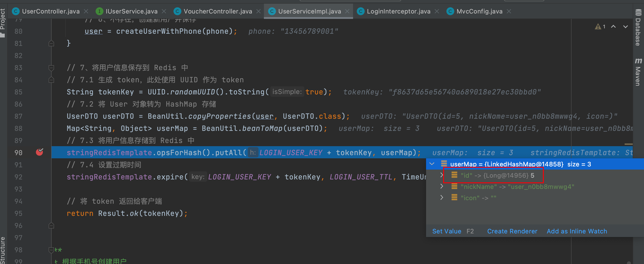Click copyProperties method call on line 87
This screenshot has height=264, width=644.
[219, 116]
